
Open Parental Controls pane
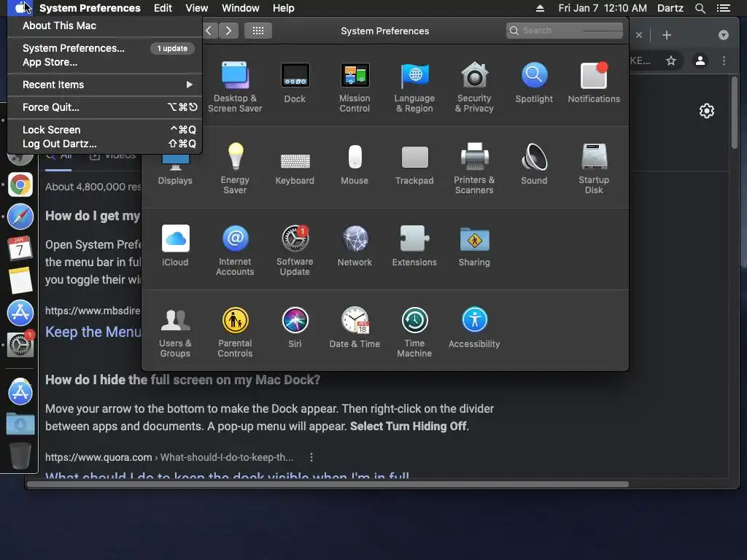(x=235, y=332)
